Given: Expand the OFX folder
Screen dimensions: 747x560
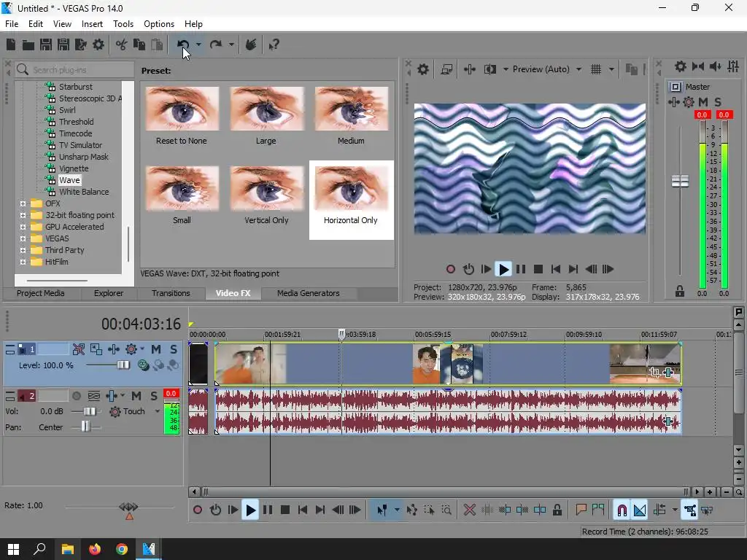Looking at the screenshot, I should point(23,203).
